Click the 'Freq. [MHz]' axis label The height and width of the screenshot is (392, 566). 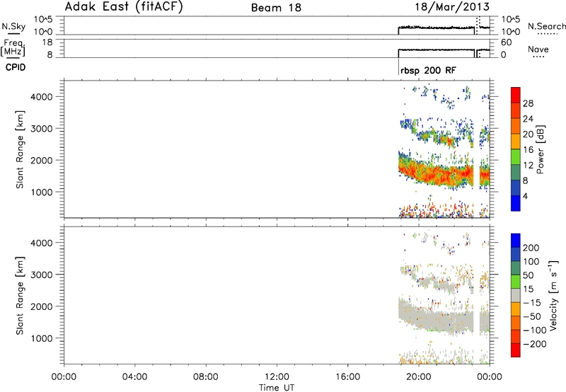(x=13, y=47)
